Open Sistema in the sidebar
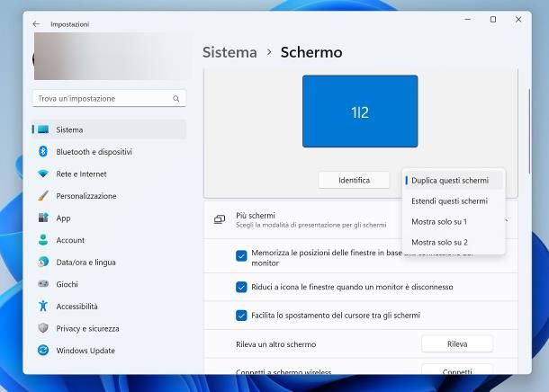 tap(109, 129)
